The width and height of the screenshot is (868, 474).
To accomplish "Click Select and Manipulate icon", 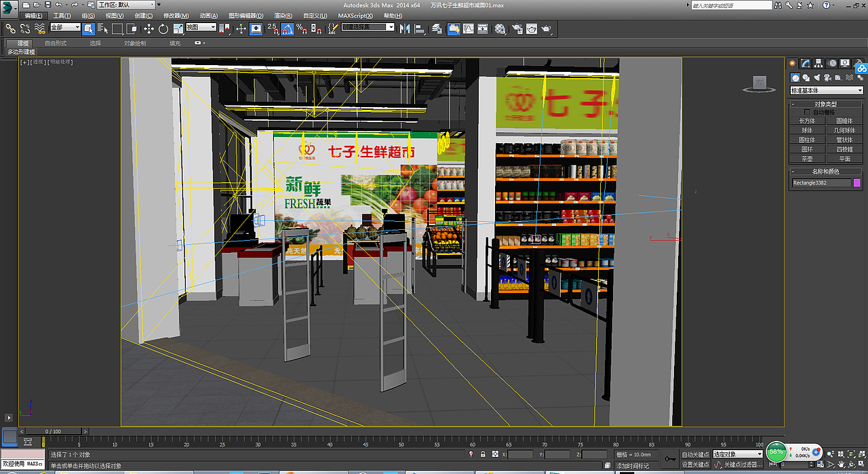I will coord(241,28).
